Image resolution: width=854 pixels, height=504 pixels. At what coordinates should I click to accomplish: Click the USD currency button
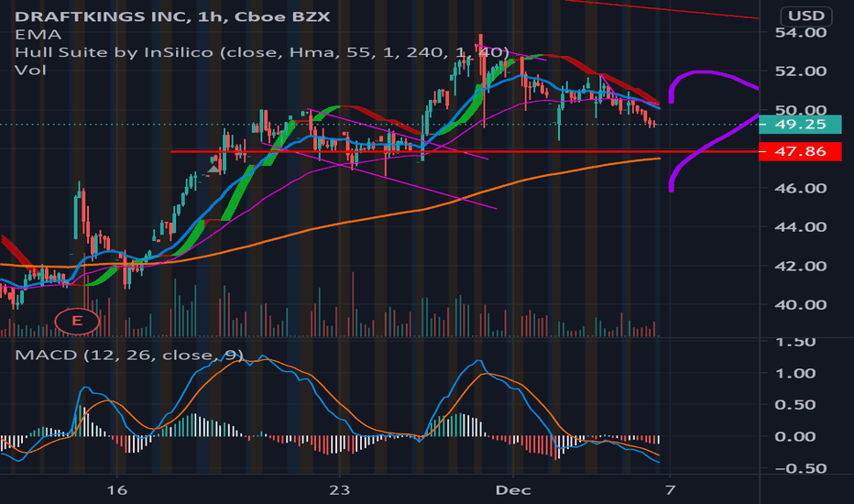pos(806,16)
